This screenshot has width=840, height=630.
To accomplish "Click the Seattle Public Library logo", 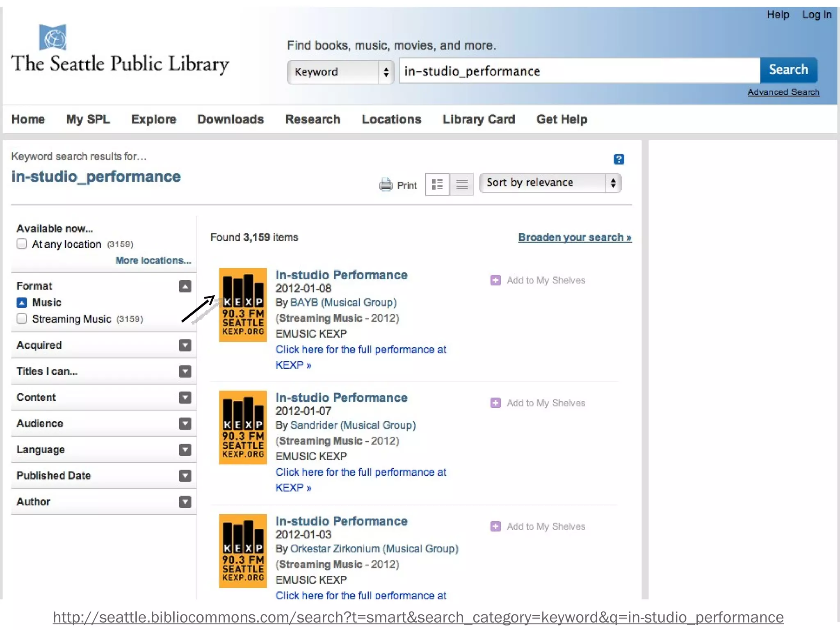I will pos(120,50).
